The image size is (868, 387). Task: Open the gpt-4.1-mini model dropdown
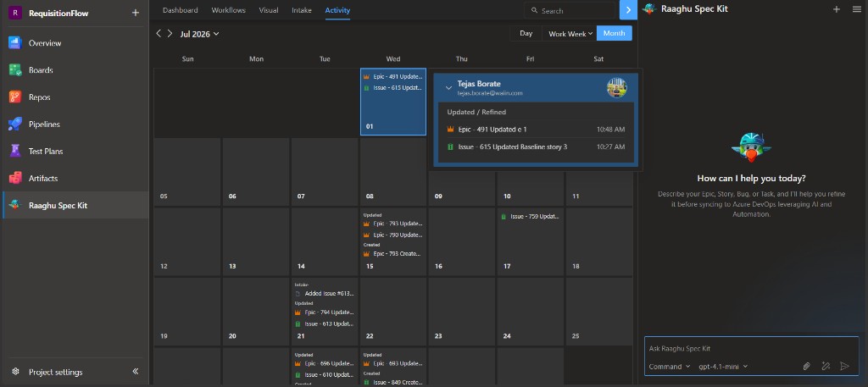[x=723, y=367]
